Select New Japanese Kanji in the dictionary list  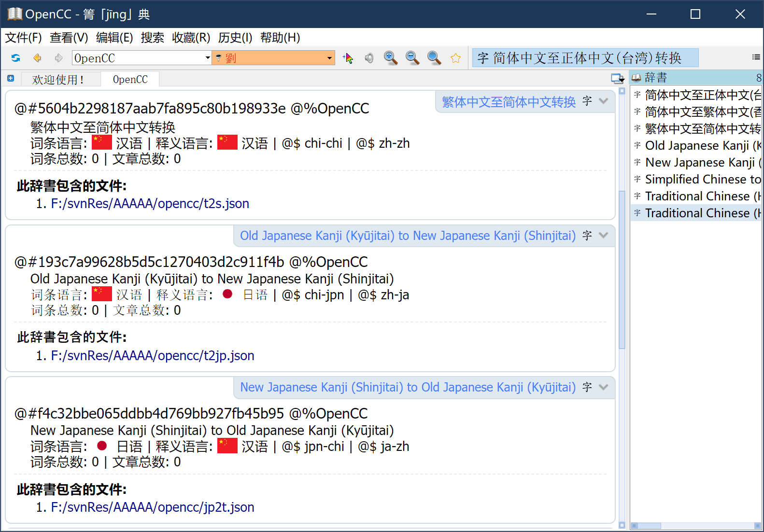coord(696,163)
